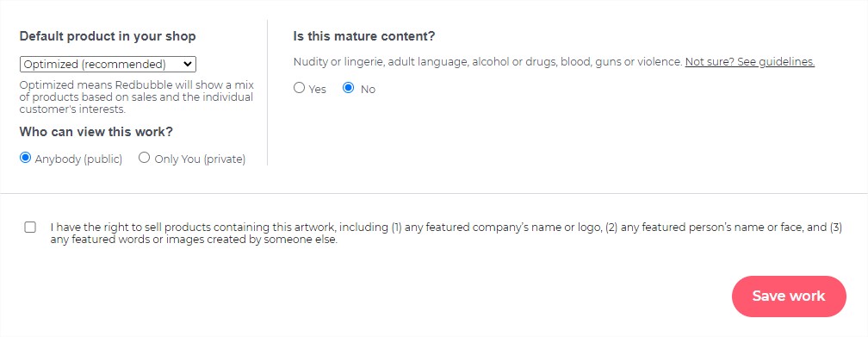This screenshot has height=337, width=868.
Task: Open the Not sure? See guidelines link
Action: coord(750,62)
